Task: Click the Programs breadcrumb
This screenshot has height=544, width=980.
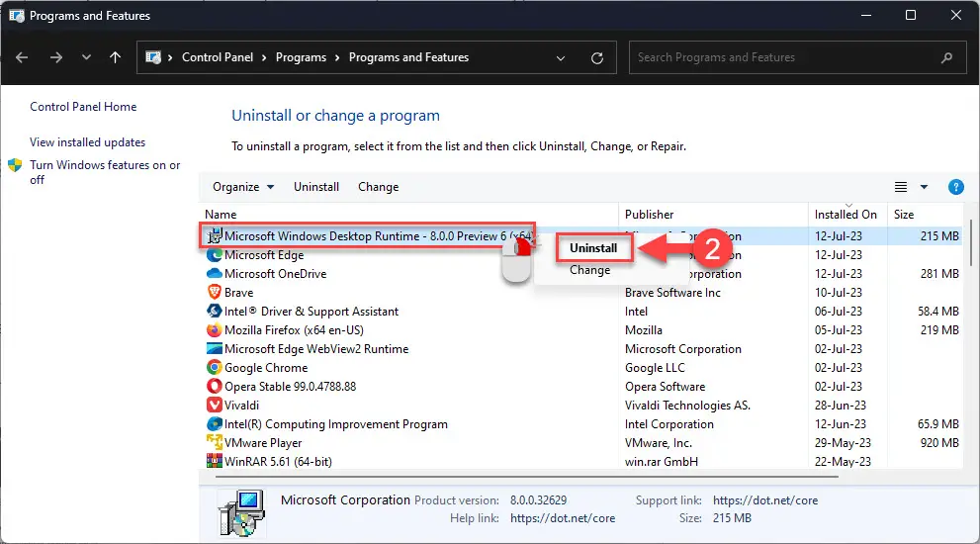Action: click(301, 57)
